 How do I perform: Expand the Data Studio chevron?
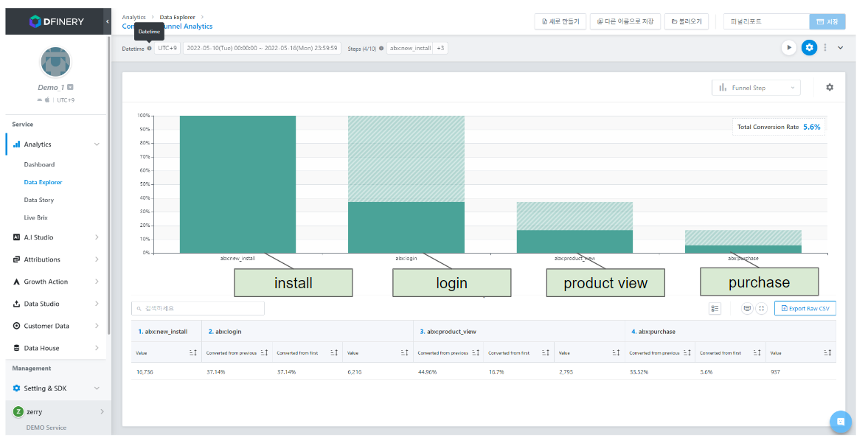97,304
